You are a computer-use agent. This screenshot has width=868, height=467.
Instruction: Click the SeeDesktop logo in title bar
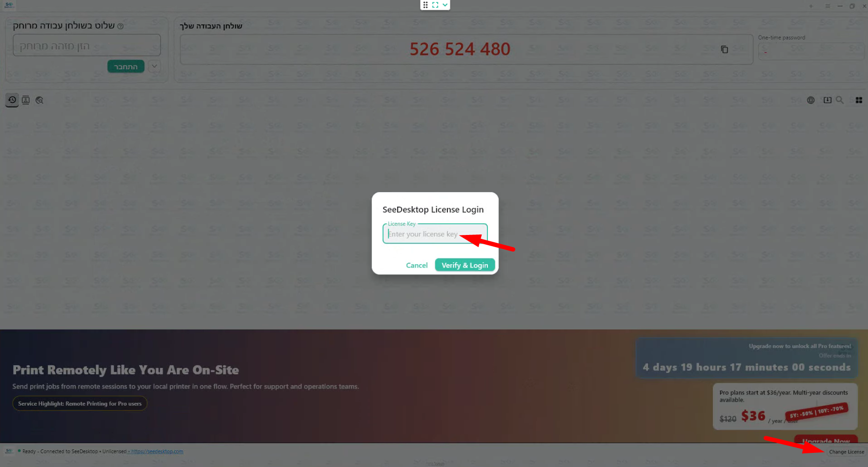[x=9, y=5]
